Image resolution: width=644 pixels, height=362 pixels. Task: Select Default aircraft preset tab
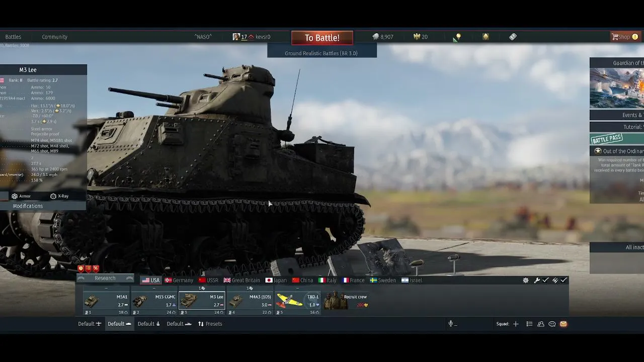(x=90, y=324)
